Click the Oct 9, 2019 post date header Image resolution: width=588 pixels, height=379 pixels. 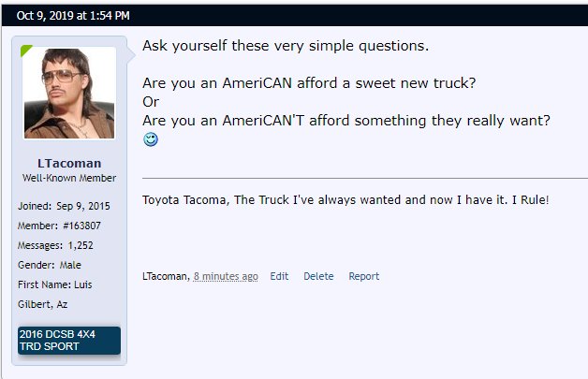[73, 15]
